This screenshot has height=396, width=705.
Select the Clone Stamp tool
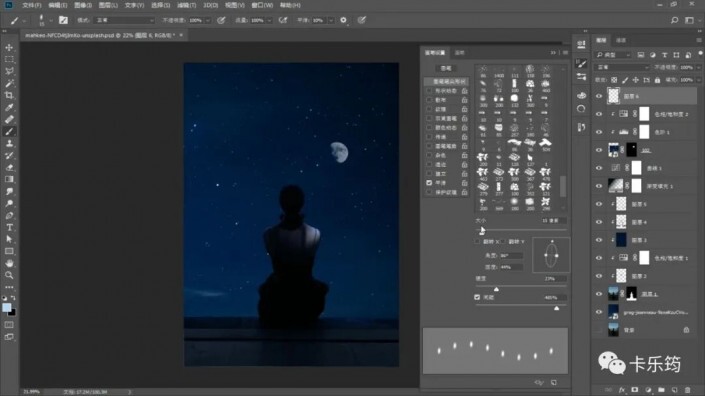tap(9, 143)
